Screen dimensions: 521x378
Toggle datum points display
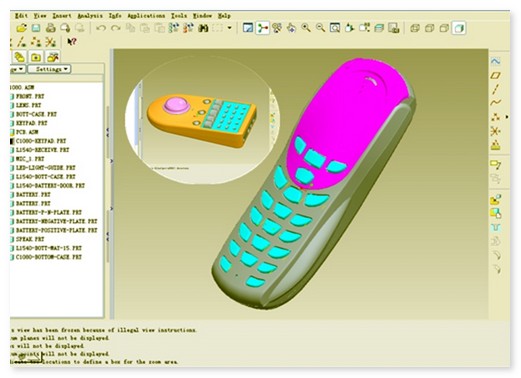point(36,42)
